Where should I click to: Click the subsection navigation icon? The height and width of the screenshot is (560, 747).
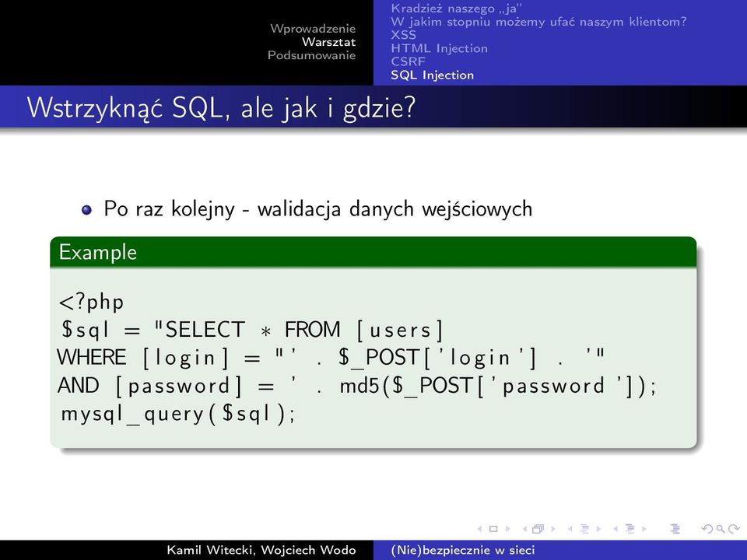[584, 529]
